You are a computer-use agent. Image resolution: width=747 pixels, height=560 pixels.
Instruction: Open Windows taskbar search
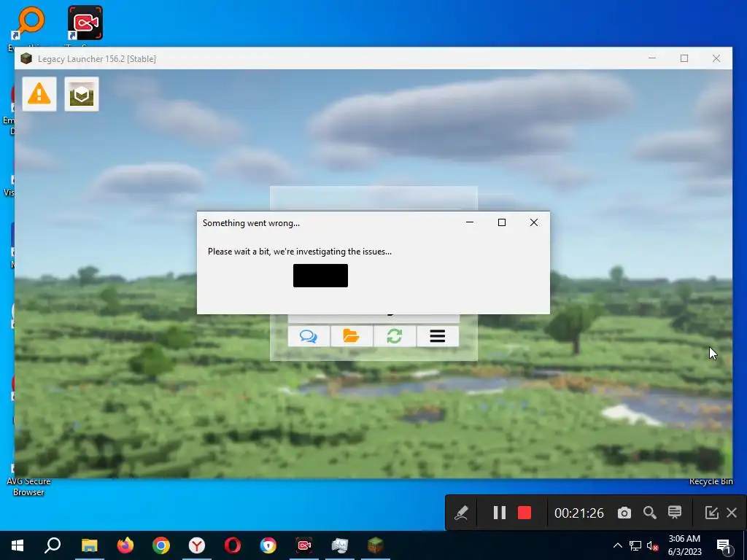(x=53, y=545)
